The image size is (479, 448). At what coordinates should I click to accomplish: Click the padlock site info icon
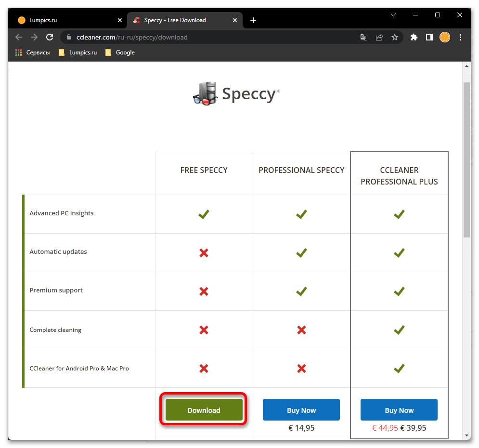pyautogui.click(x=69, y=37)
